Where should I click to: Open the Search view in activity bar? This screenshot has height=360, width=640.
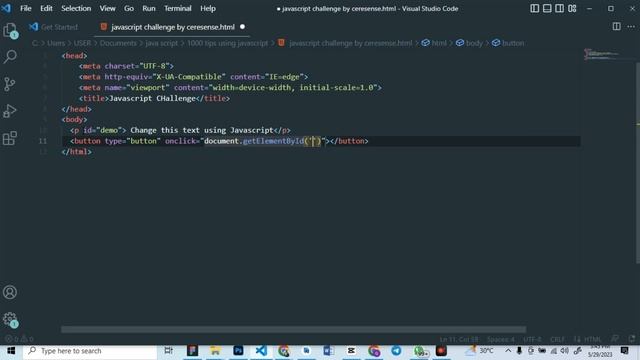[10, 56]
